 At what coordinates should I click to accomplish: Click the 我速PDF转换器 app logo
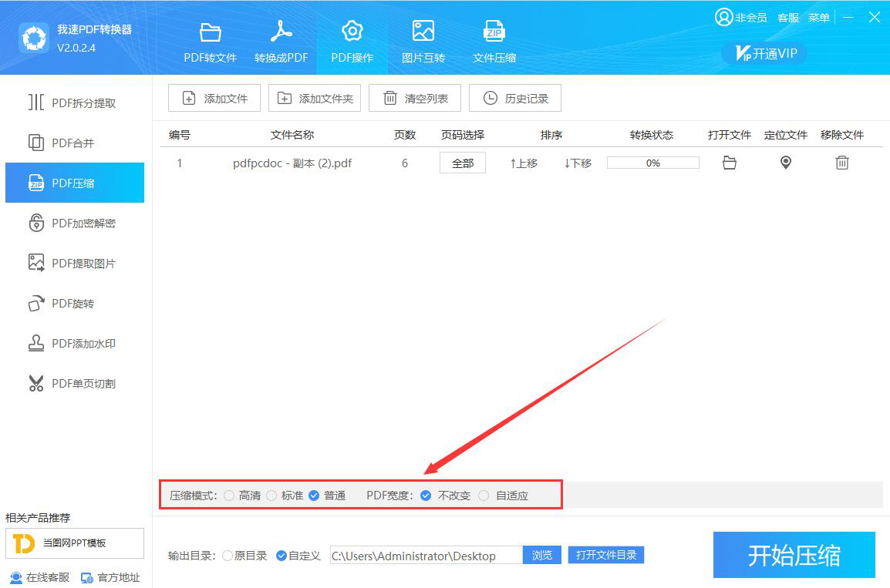(x=34, y=38)
